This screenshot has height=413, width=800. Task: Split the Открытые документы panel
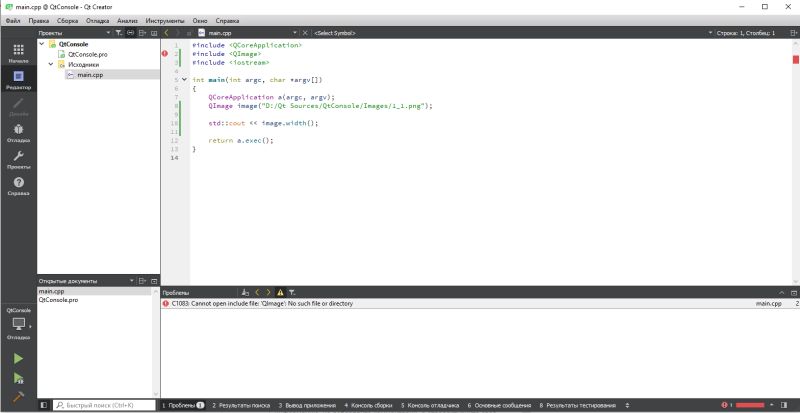tap(142, 281)
